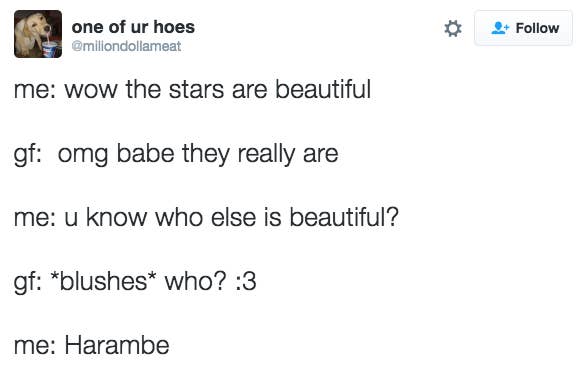Click the word 'babe' in second line
Viewport: 588px width, 365px height.
pos(146,154)
